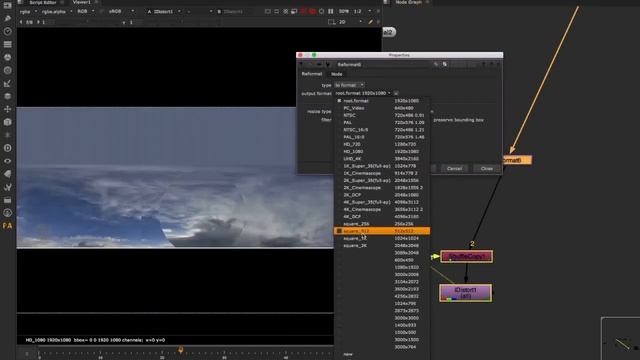640x360 pixels.
Task: Select the IDistort1 node
Action: tap(466, 293)
